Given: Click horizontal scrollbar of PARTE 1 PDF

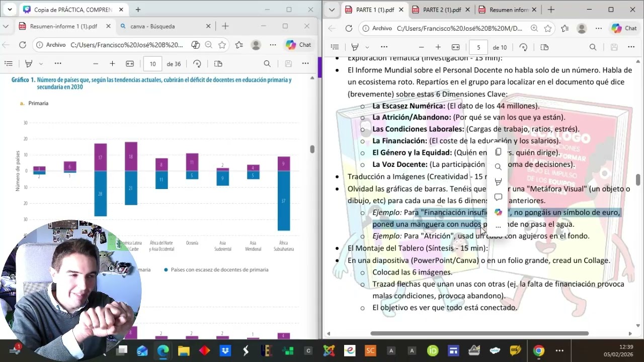Looking at the screenshot, I should [x=479, y=333].
